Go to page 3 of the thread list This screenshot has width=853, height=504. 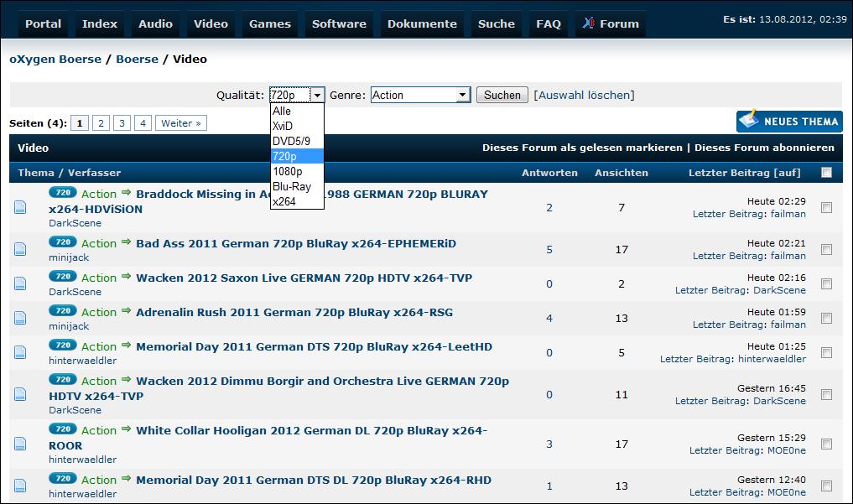click(x=122, y=123)
